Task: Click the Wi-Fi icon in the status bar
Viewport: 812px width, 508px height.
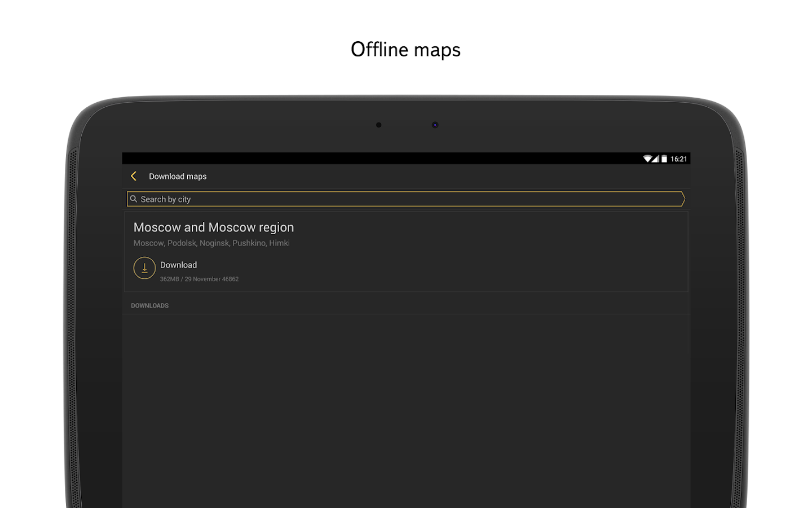Action: point(647,158)
